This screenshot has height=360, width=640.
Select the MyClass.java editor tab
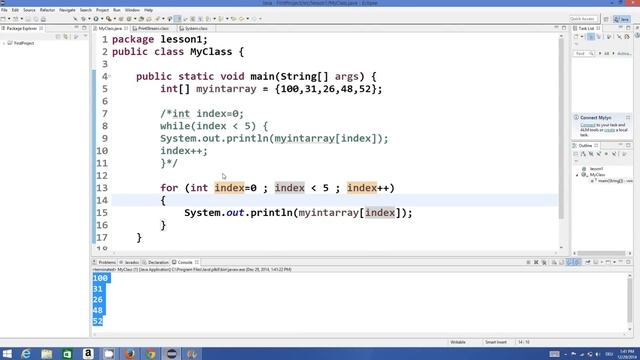click(x=110, y=29)
